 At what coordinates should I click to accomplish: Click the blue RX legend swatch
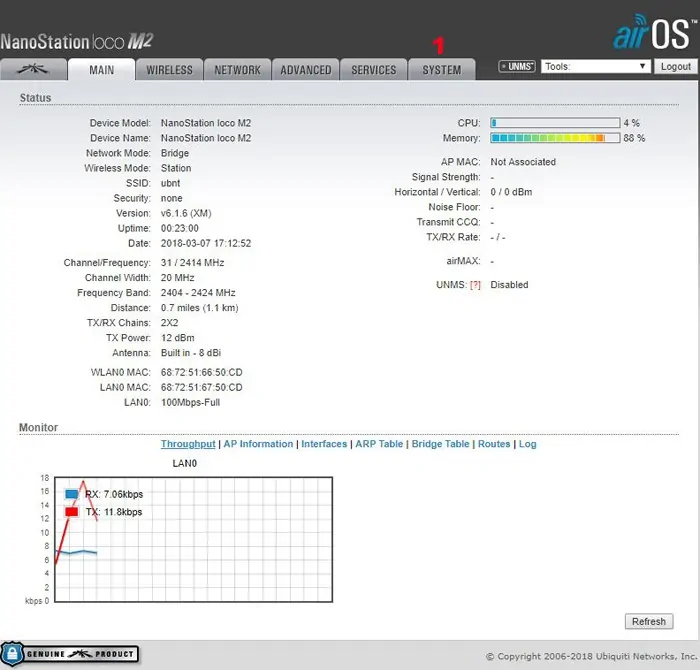pos(72,494)
